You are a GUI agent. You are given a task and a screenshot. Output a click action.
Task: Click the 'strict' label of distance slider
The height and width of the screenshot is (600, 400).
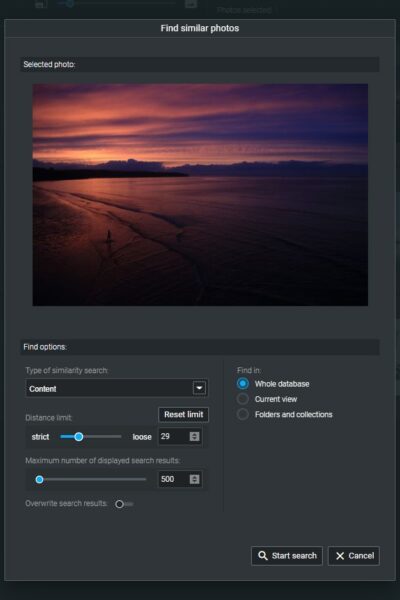click(x=40, y=437)
